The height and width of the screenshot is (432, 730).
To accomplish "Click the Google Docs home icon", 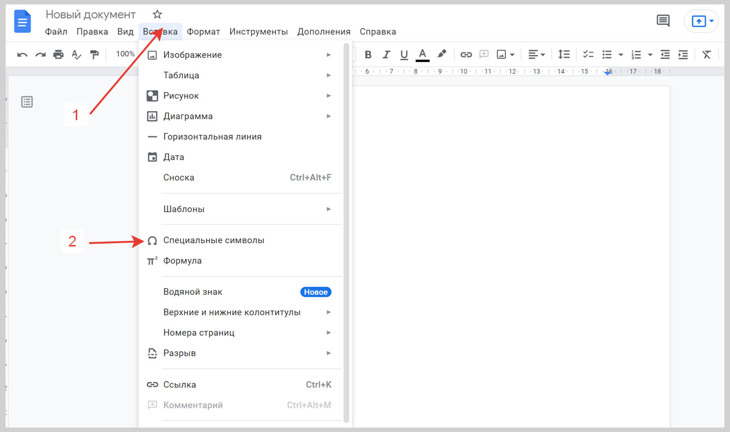I will click(22, 22).
